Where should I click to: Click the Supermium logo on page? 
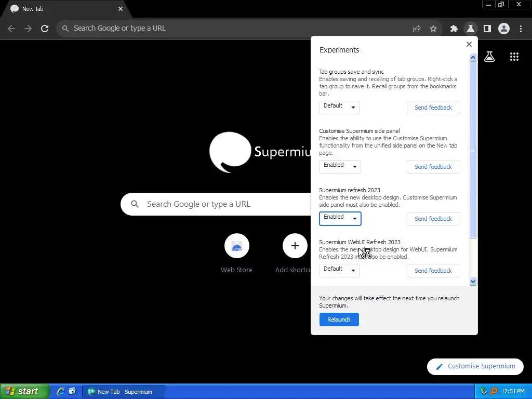[260, 152]
